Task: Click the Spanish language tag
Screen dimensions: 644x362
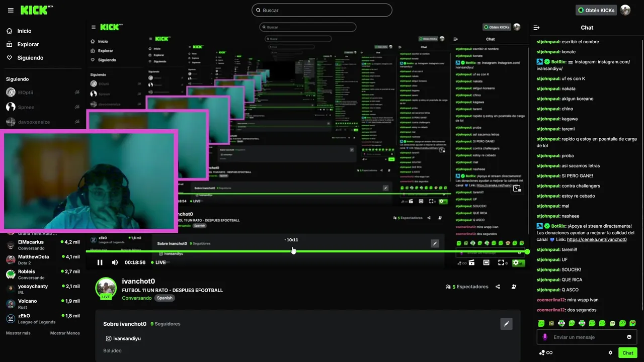Action: click(165, 298)
